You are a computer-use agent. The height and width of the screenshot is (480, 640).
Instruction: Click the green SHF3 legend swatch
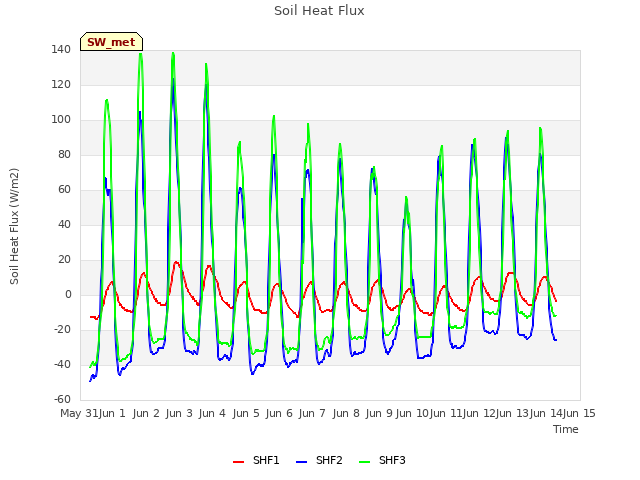pos(364,462)
